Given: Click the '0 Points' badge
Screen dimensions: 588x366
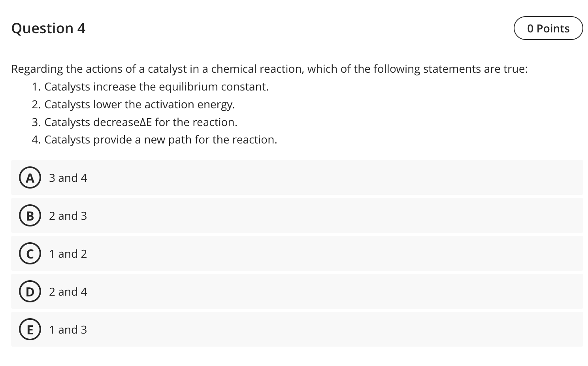Looking at the screenshot, I should click(548, 28).
